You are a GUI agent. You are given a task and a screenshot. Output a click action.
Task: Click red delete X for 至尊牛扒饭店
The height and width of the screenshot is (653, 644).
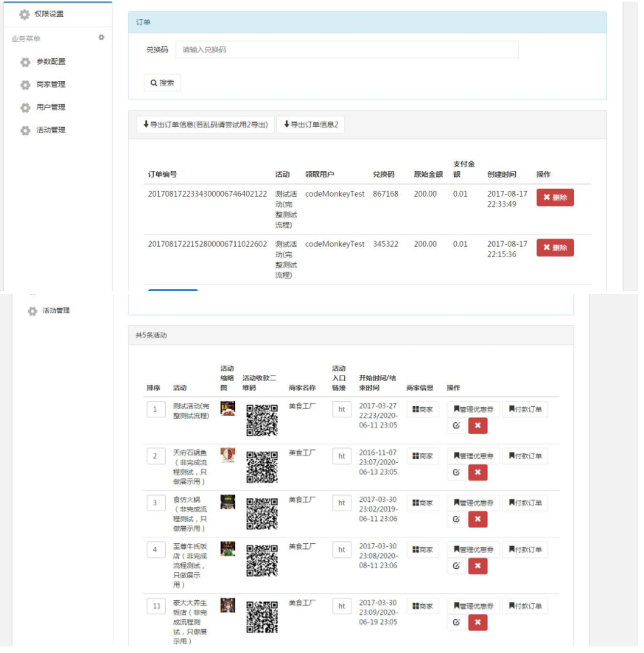[x=477, y=566]
